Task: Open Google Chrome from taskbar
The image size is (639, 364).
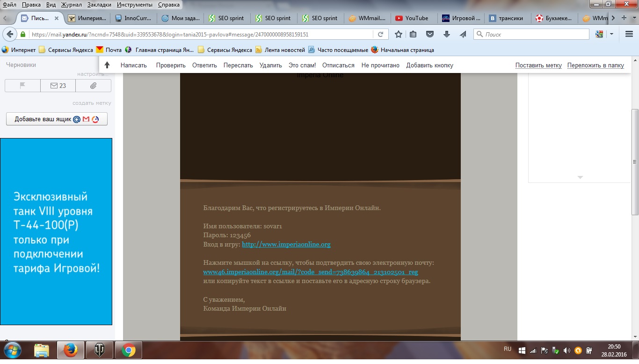Action: [129, 350]
